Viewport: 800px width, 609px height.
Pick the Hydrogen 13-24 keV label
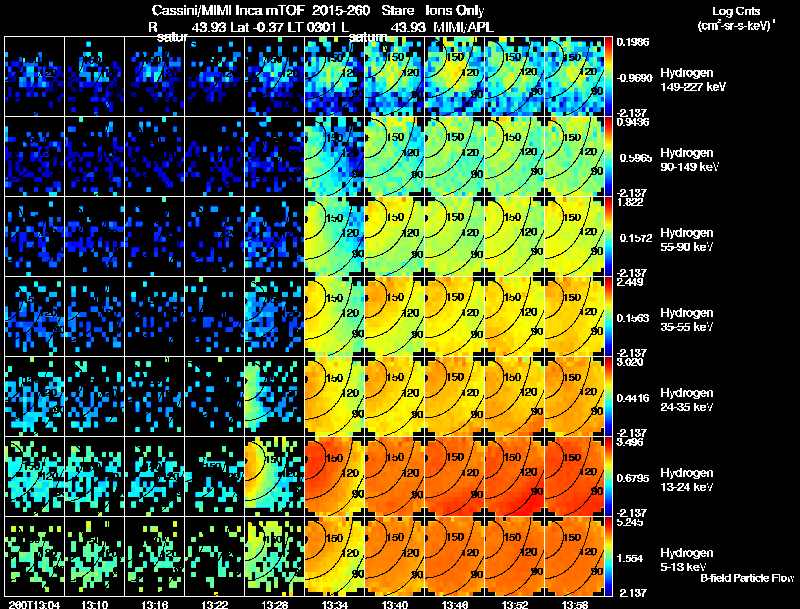[687, 480]
